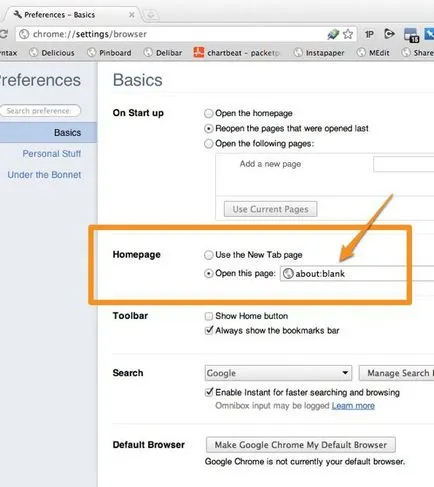Click the Learn more link
Viewport: 434px width, 487px height.
point(353,406)
